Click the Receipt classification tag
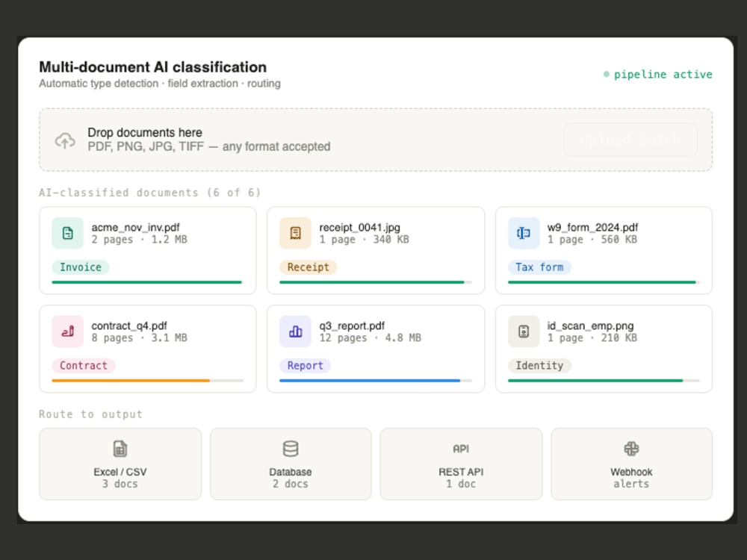The width and height of the screenshot is (747, 560). [x=309, y=267]
